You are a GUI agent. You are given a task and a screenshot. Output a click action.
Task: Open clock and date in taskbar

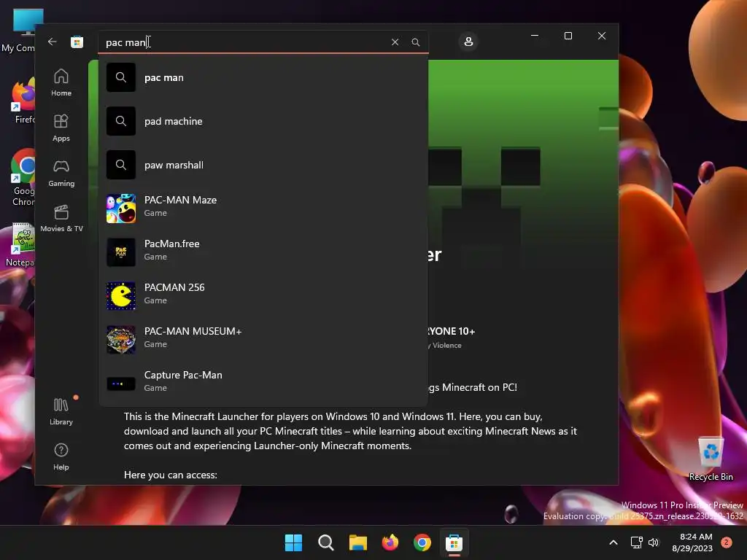coord(692,542)
